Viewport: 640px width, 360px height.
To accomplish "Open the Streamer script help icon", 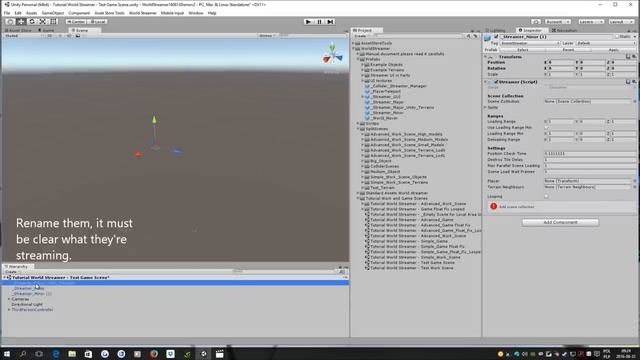I will (x=628, y=82).
